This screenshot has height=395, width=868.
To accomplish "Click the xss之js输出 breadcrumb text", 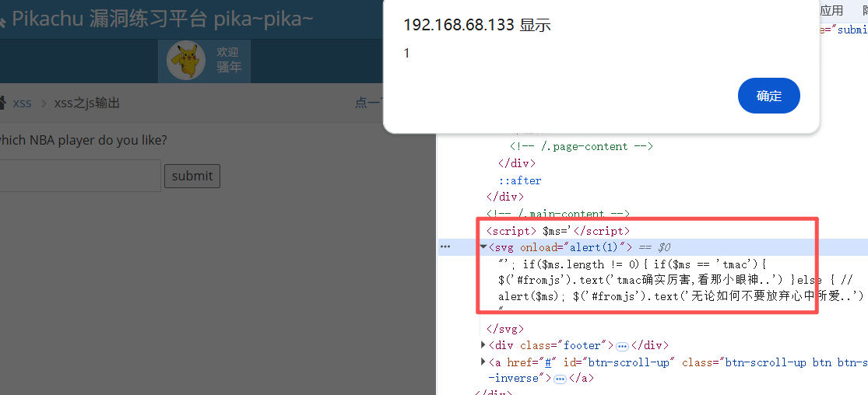I will tap(87, 103).
